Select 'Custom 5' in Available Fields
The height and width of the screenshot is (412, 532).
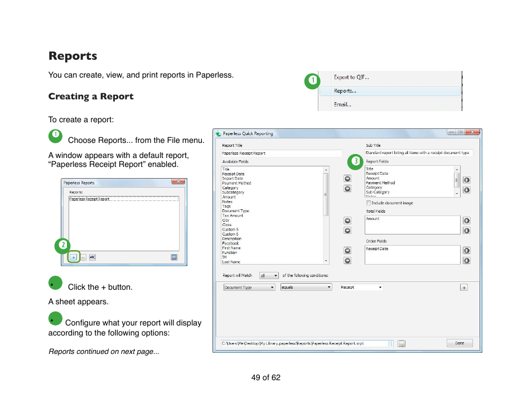click(x=230, y=229)
